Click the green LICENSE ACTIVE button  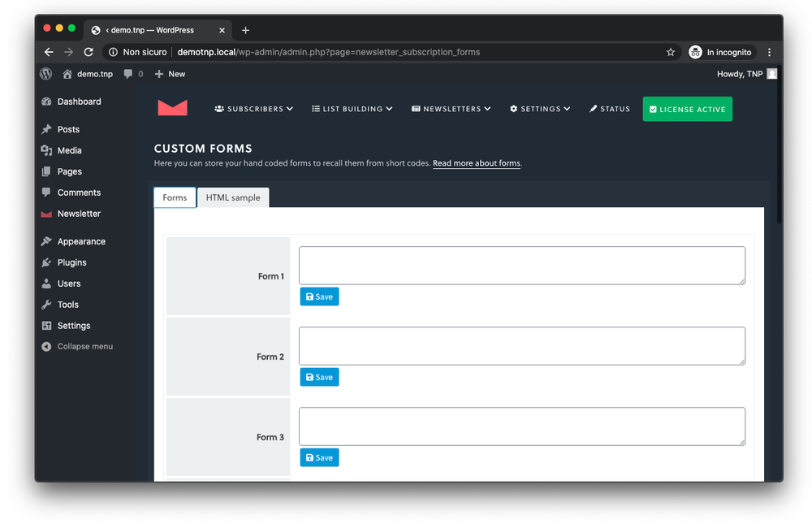coord(687,108)
